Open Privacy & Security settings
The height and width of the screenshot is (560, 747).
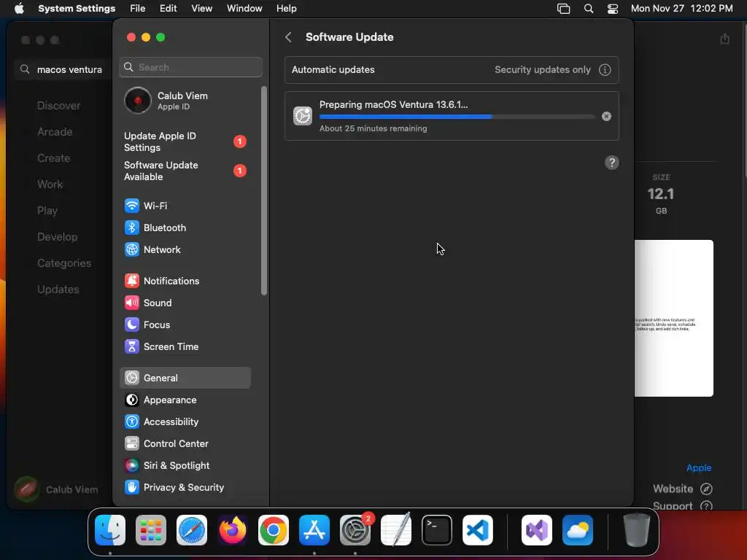pyautogui.click(x=185, y=488)
